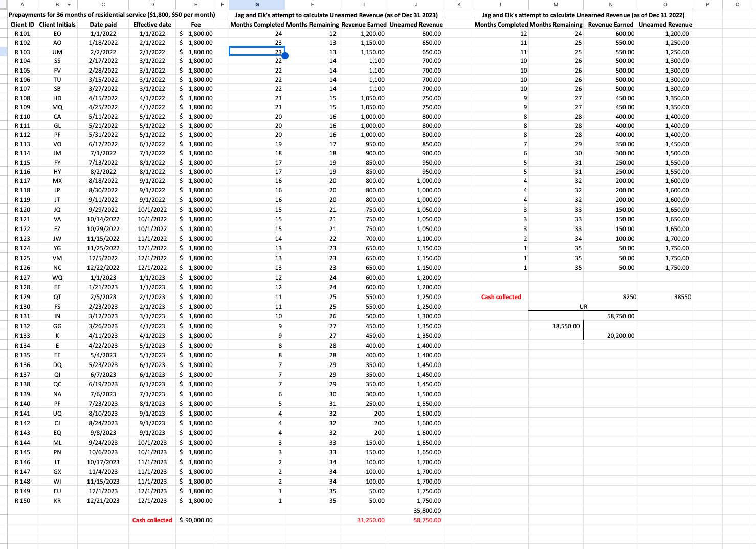This screenshot has height=549, width=756.
Task: Select column E header
Action: pos(196,5)
